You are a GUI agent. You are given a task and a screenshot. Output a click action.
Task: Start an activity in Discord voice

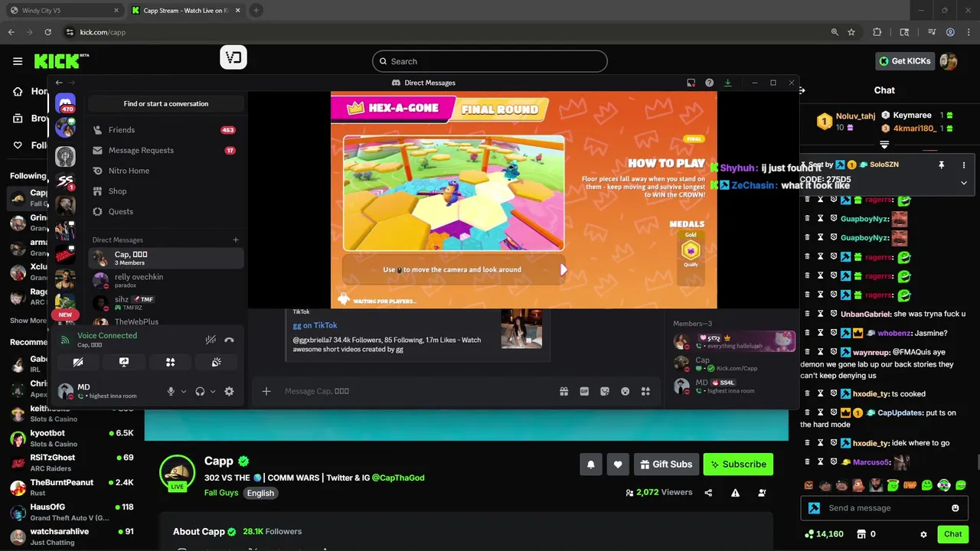(x=170, y=362)
